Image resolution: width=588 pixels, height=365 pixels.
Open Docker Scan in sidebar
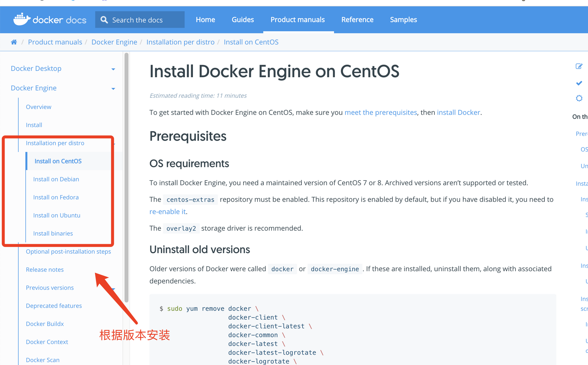(x=43, y=360)
